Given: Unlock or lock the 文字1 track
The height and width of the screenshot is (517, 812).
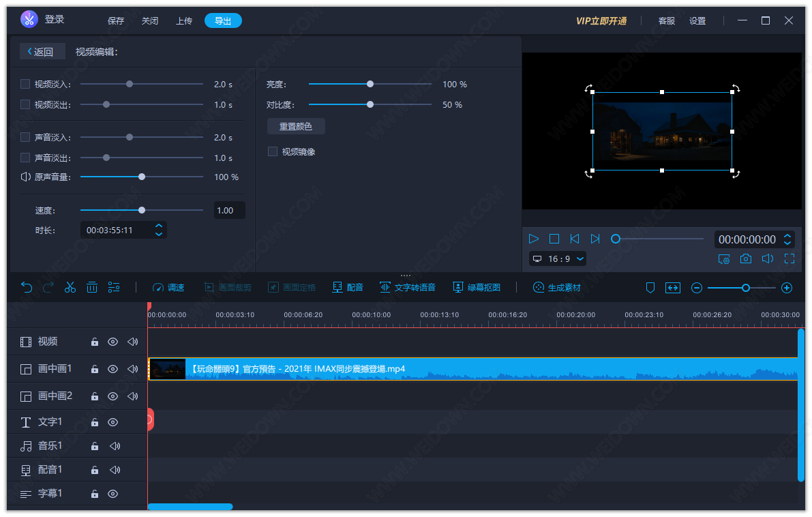Looking at the screenshot, I should coord(95,423).
